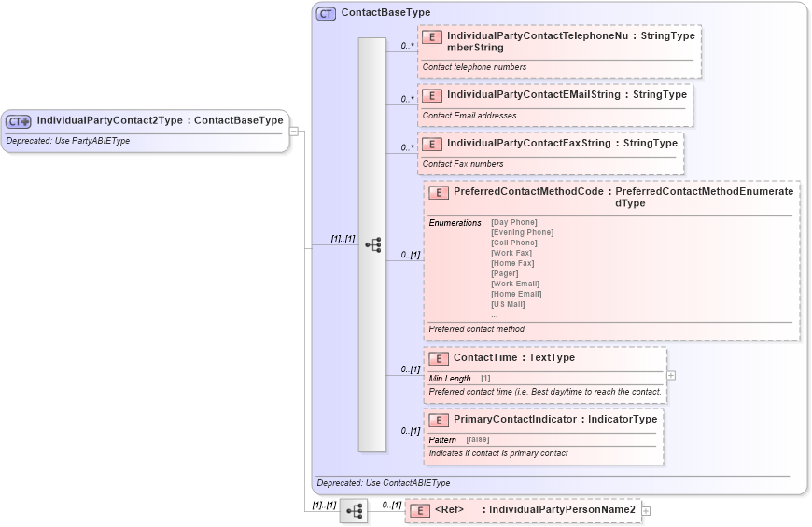The width and height of the screenshot is (812, 527).
Task: Click the sequence icon beside IndividualPartyPersonName2 reference
Action: 355,511
